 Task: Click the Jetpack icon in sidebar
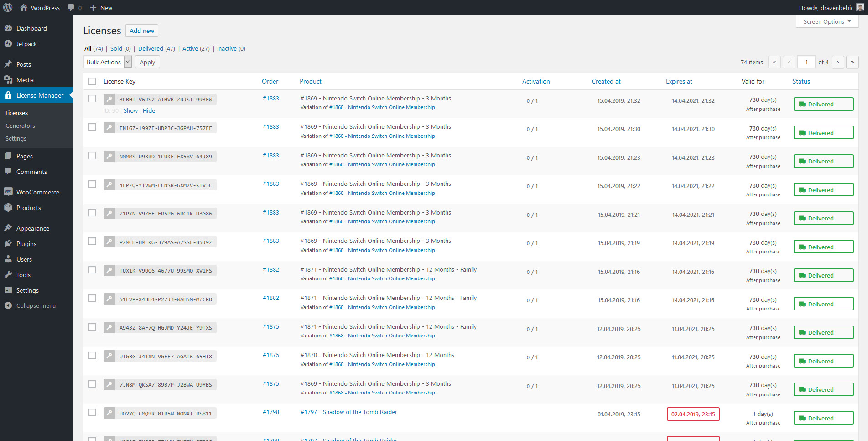pos(8,44)
